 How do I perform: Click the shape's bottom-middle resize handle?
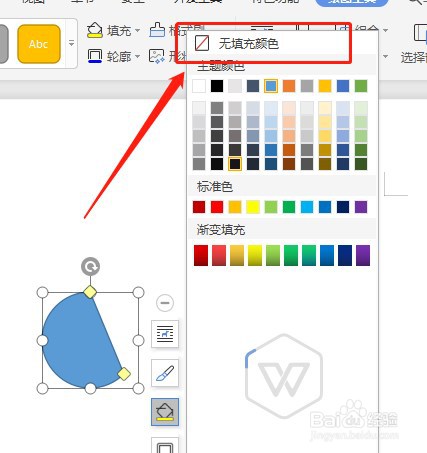(x=90, y=388)
